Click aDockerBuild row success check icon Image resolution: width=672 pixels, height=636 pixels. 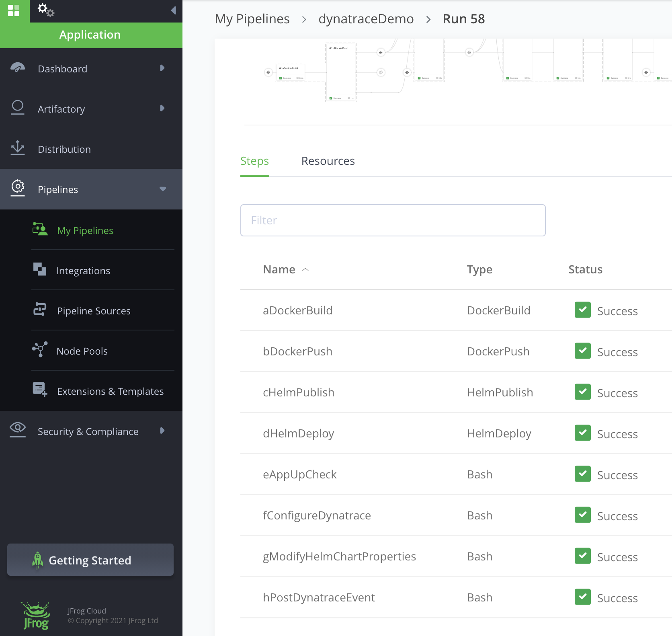[x=583, y=310]
